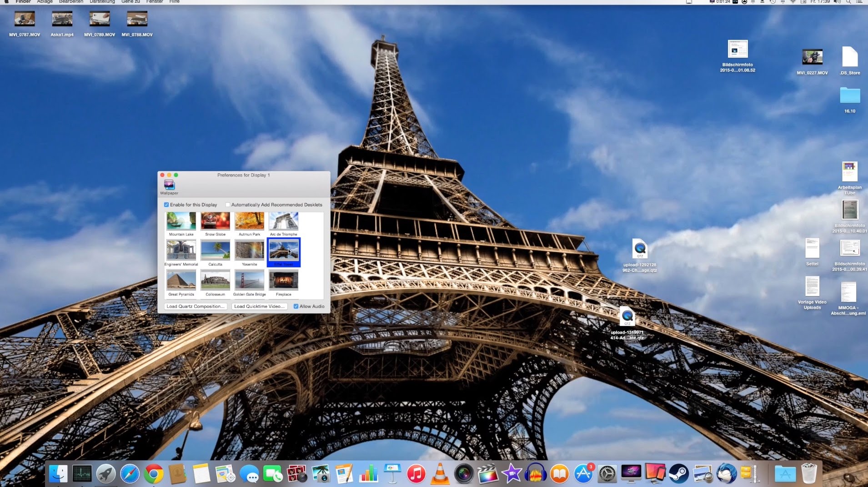Open the Ablage menu
This screenshot has height=487, width=868.
pyautogui.click(x=45, y=2)
